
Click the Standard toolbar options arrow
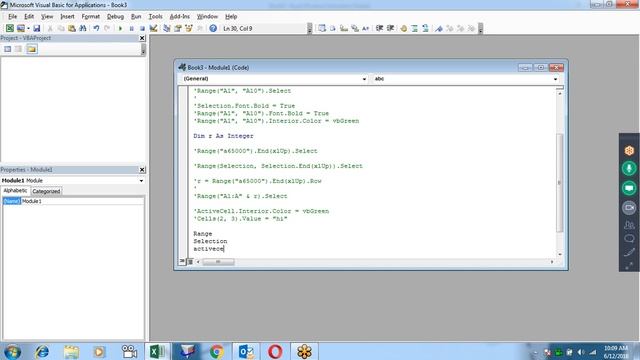tap(309, 28)
